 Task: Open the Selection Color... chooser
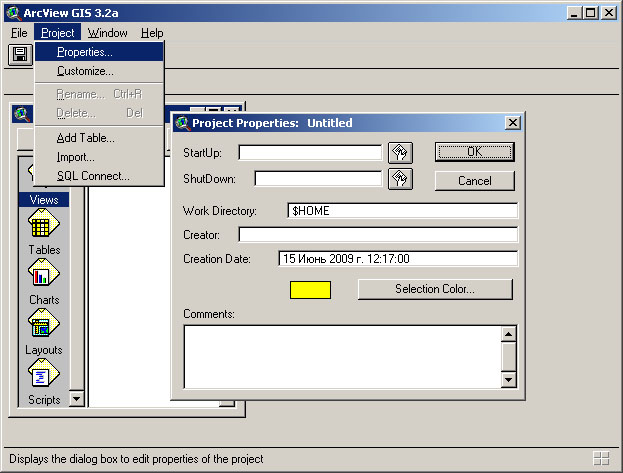point(435,289)
